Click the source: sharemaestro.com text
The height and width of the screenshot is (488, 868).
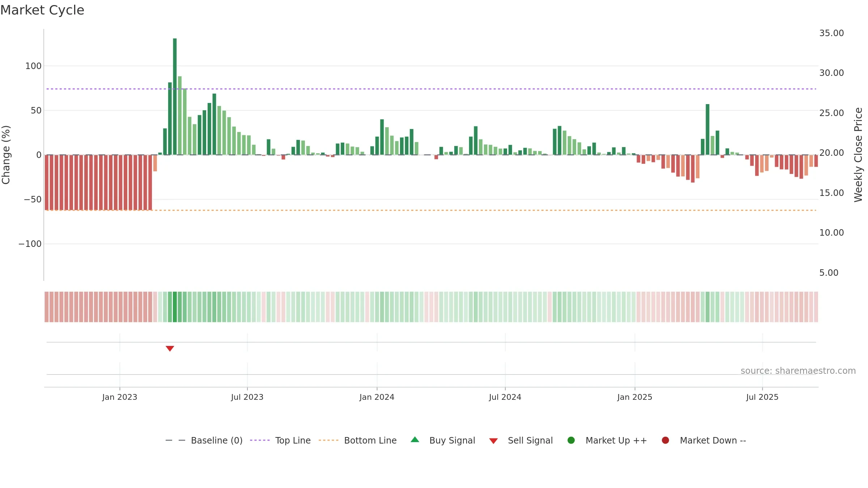pos(798,371)
